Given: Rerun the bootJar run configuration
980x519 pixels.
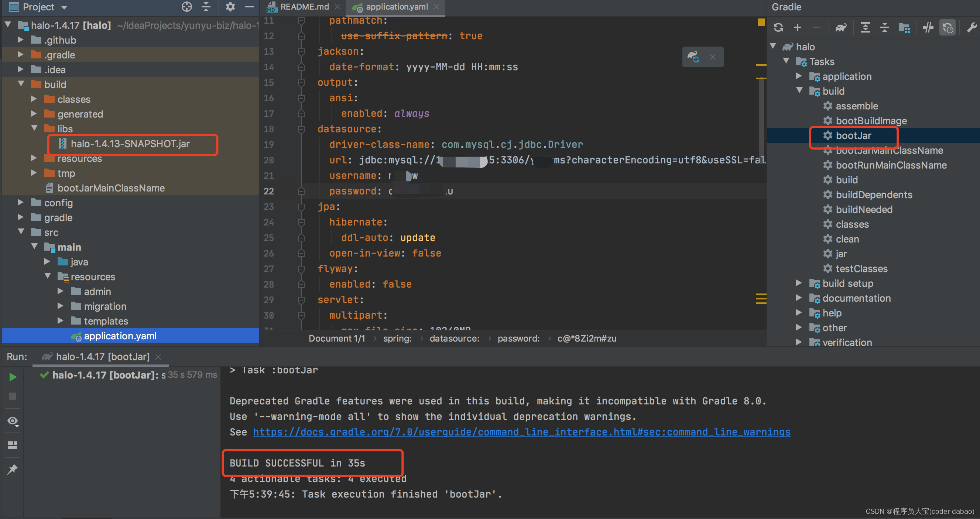Looking at the screenshot, I should [x=13, y=377].
